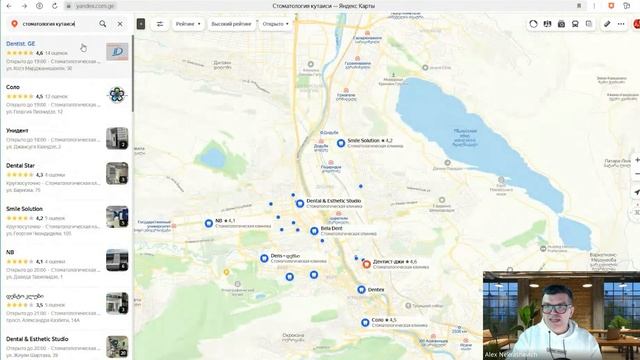
Task: Open Унидент photo thumbnail
Action: tap(117, 138)
